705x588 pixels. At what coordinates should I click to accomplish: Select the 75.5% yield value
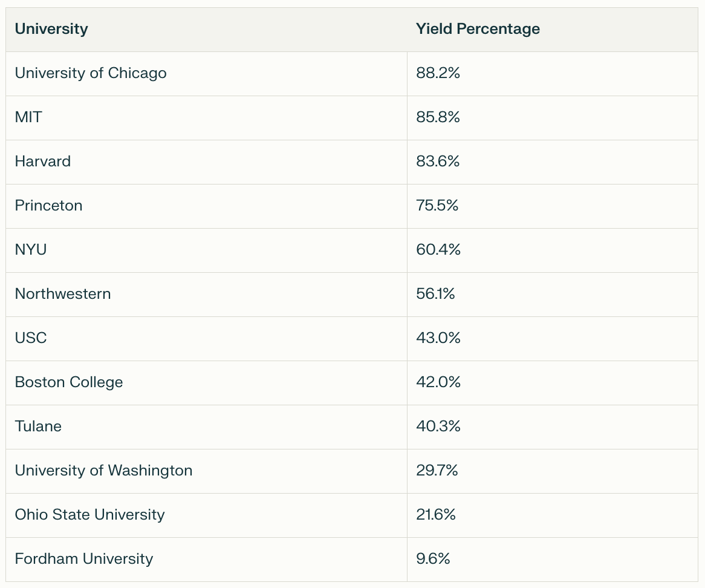coord(437,206)
